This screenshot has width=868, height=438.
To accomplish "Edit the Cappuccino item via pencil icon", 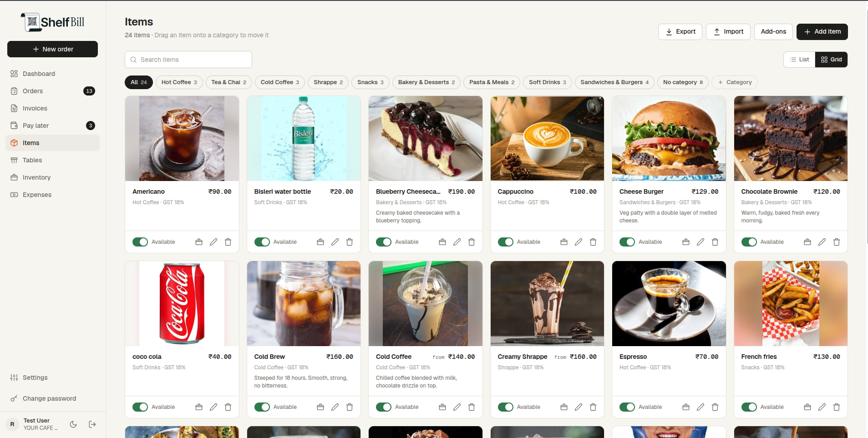I will [x=579, y=242].
